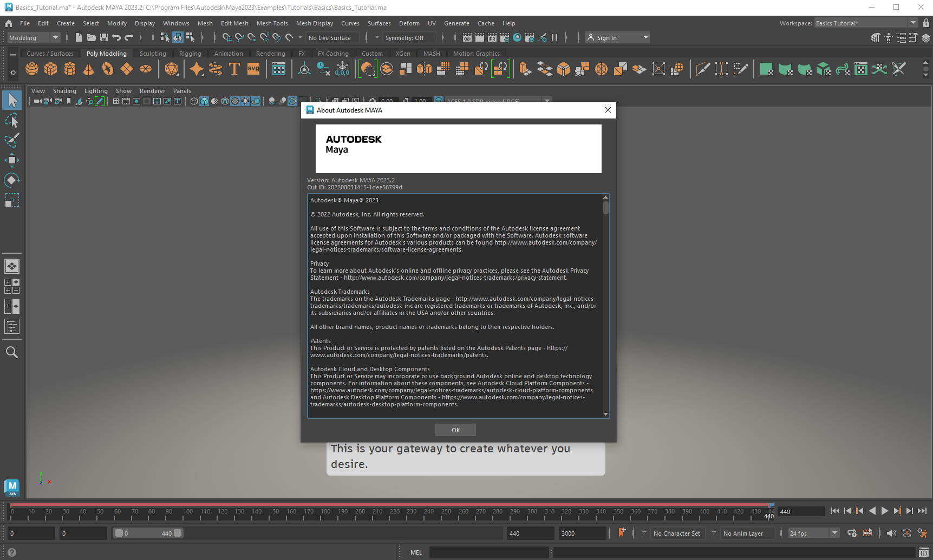Create a polygon cube from shelf
Screen dimensions: 933x560
pyautogui.click(x=51, y=69)
